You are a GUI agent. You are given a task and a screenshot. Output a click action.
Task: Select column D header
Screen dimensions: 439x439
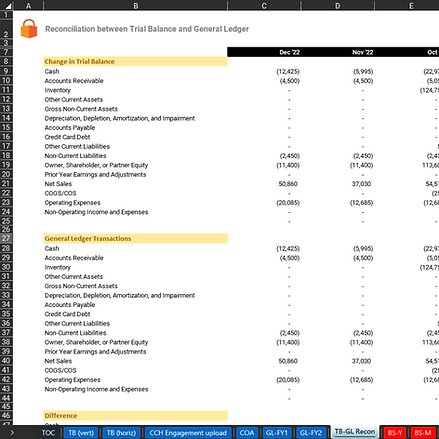(338, 6)
